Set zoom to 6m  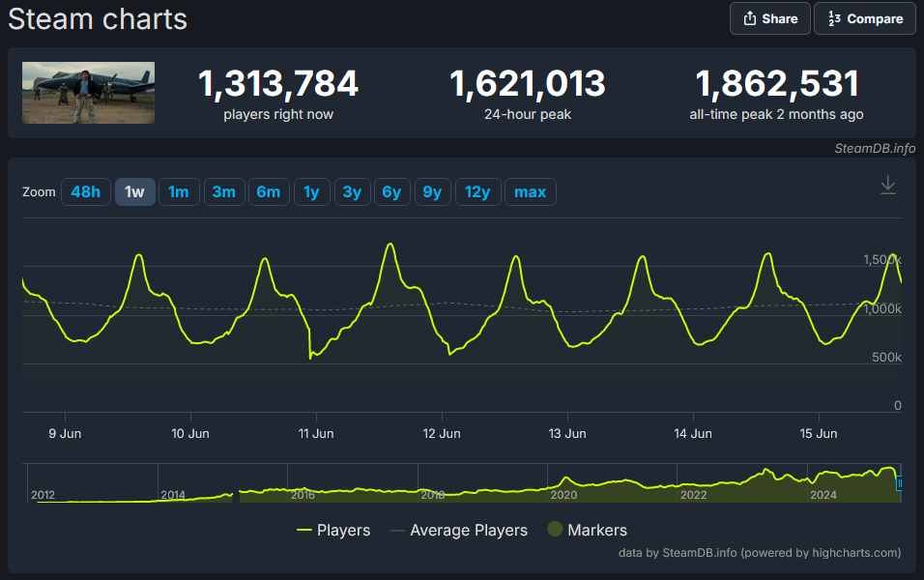point(269,192)
